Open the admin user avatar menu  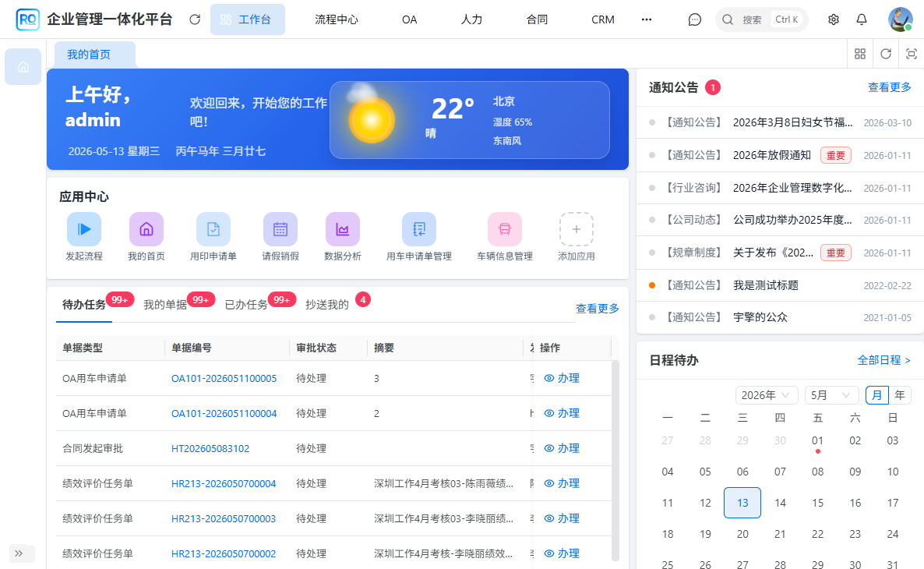click(900, 19)
